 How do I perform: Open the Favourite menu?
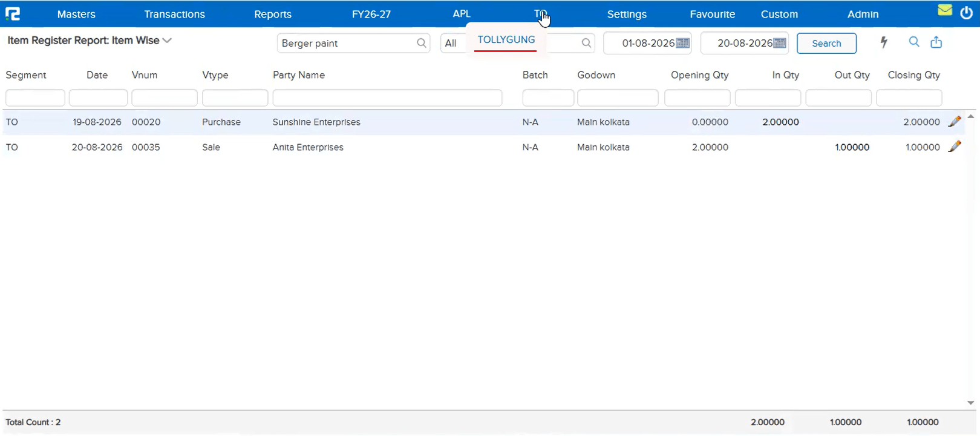713,14
